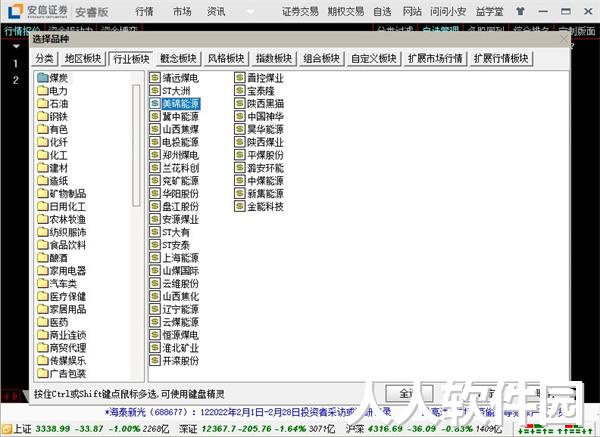
Task: Switch to the 组合板块 tab
Action: [x=321, y=59]
